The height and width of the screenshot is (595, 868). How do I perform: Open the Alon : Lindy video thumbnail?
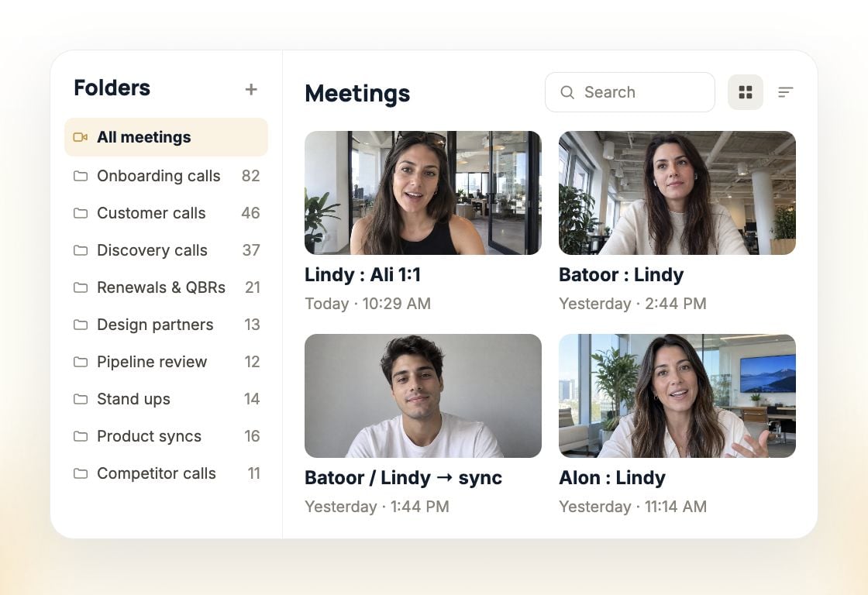[x=677, y=396]
